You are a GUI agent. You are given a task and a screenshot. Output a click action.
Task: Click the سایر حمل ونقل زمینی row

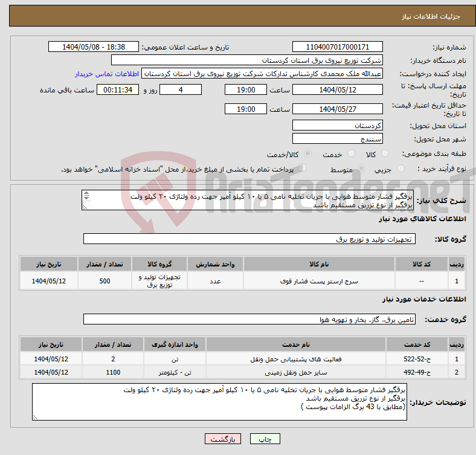click(x=243, y=372)
